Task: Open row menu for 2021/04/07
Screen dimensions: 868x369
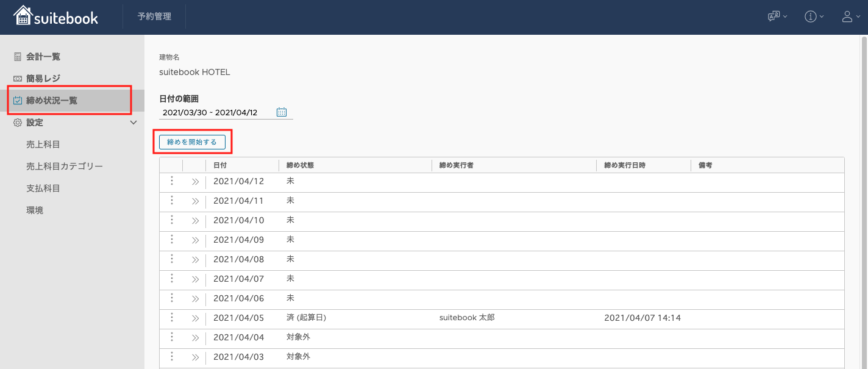Action: (172, 279)
